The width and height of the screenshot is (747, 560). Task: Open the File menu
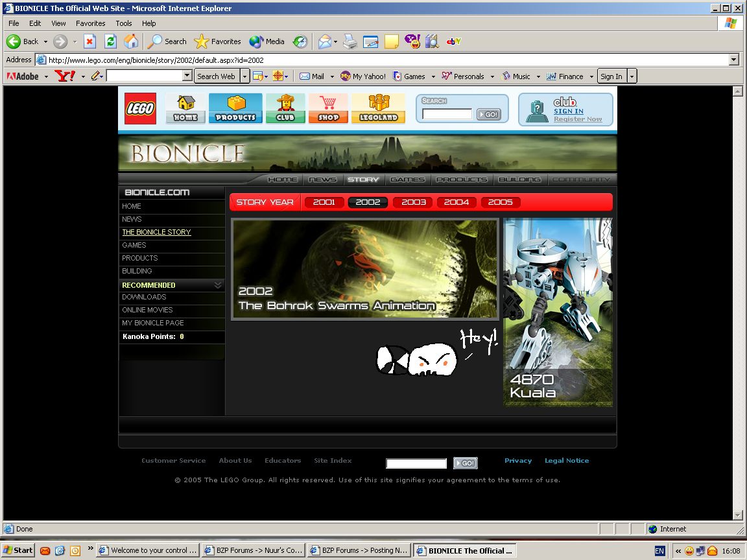tap(14, 23)
